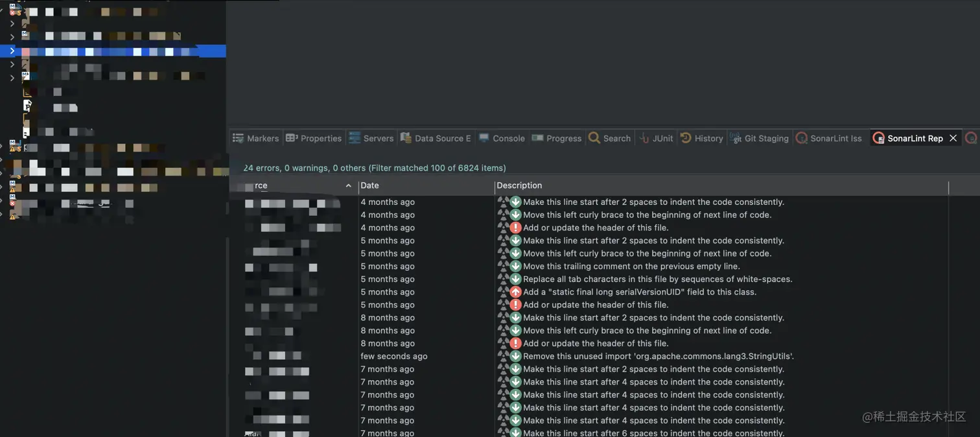
Task: Select "Remove this unused import 'org.apache.commons.lang3.StringUtils'" text
Action: pos(659,356)
